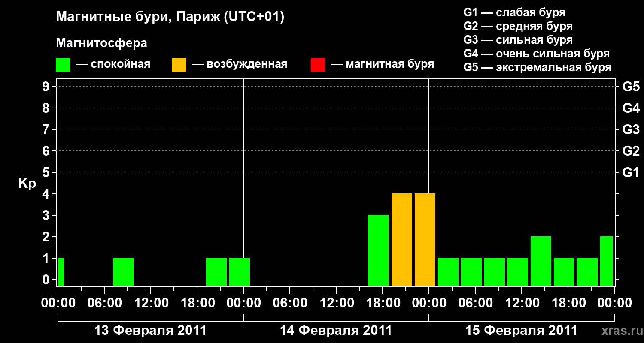Viewport: 644px width, 343px height.
Task: Click the G4 label on the right axis
Action: [631, 108]
